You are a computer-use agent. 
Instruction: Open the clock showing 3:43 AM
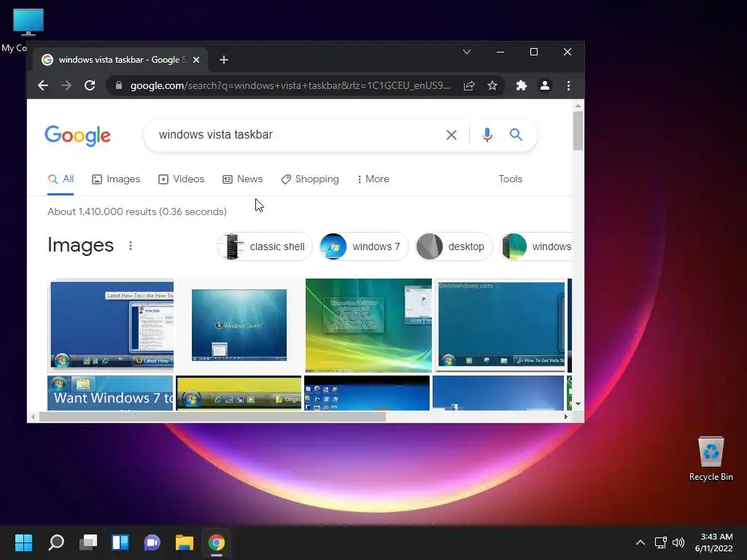(713, 542)
